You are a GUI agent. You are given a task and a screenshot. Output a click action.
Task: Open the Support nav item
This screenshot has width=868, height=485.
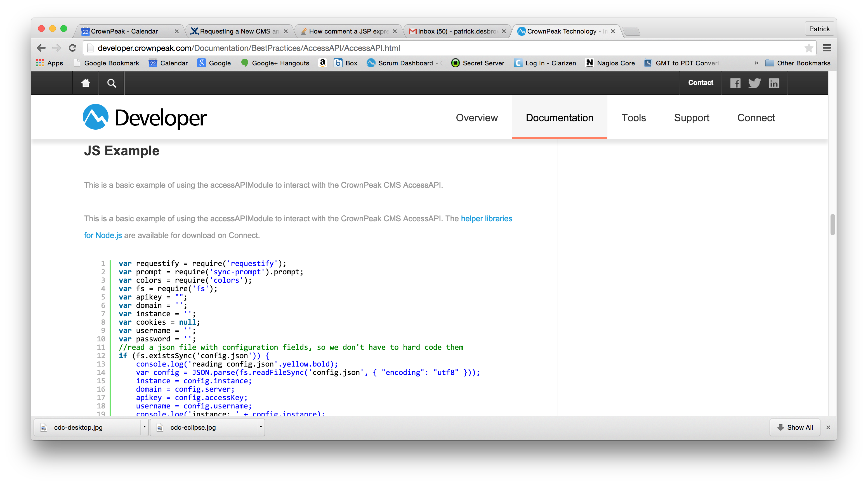point(692,118)
